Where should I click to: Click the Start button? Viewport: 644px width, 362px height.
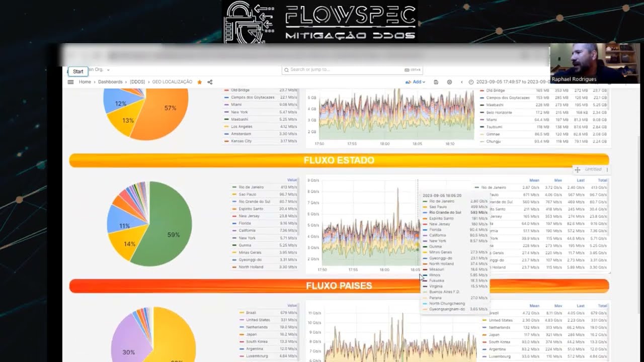click(x=78, y=71)
